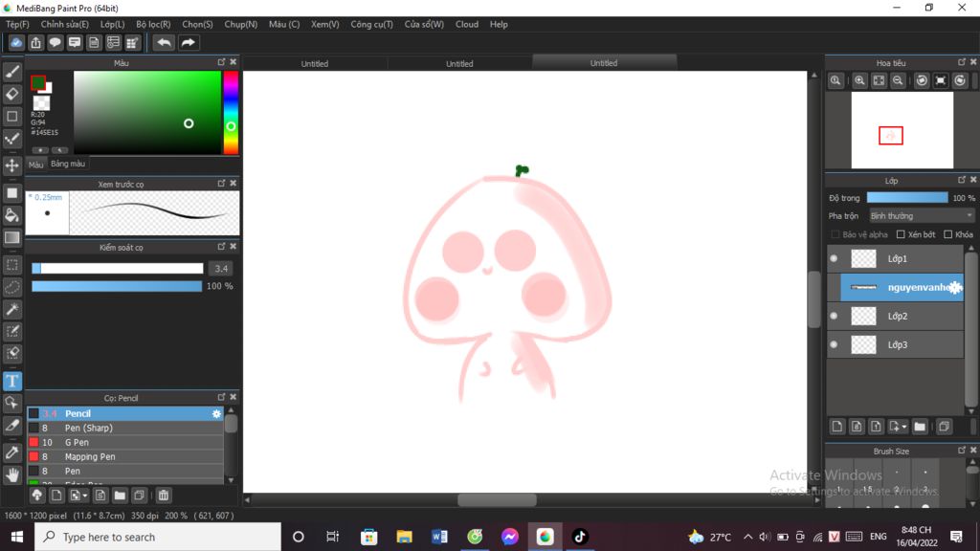Open Pencil brush settings gear

tap(216, 413)
